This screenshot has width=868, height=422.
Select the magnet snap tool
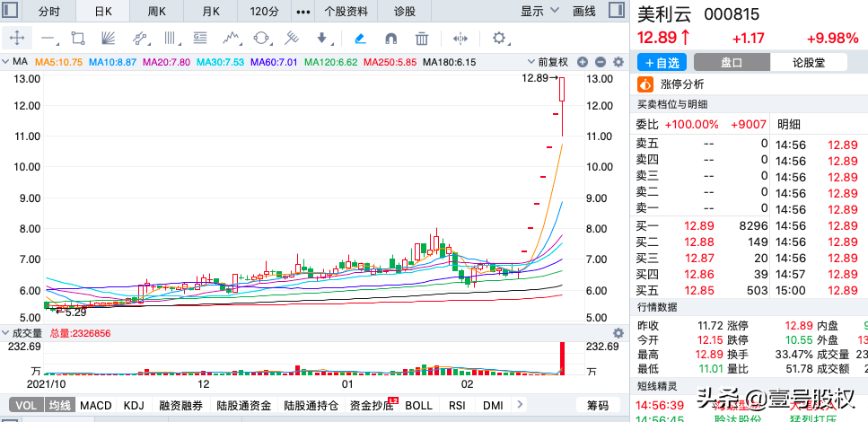coord(390,39)
